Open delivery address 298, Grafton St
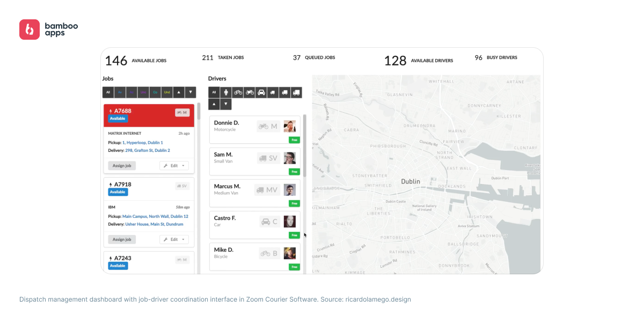 (148, 151)
